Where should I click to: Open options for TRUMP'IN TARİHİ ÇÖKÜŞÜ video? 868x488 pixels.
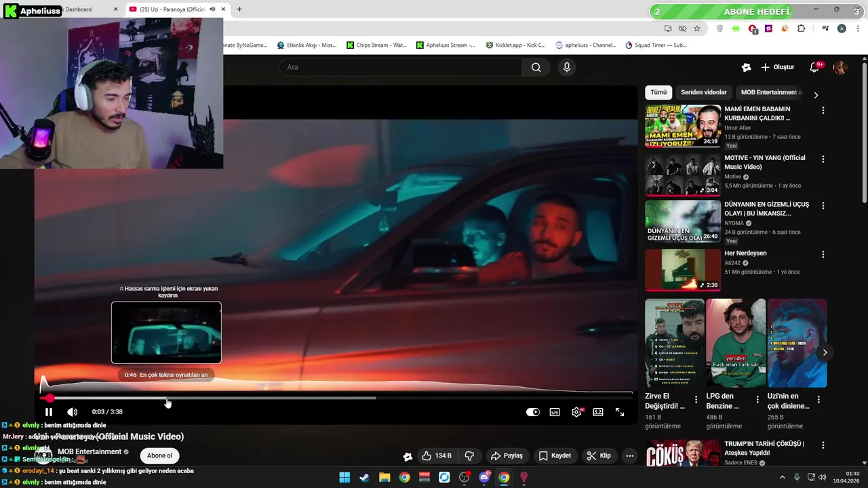click(823, 445)
